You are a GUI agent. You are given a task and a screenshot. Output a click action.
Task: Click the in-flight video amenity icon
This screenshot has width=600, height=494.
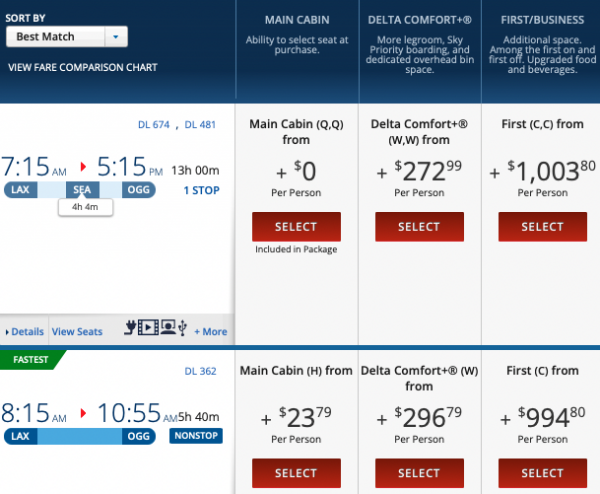coord(146,325)
